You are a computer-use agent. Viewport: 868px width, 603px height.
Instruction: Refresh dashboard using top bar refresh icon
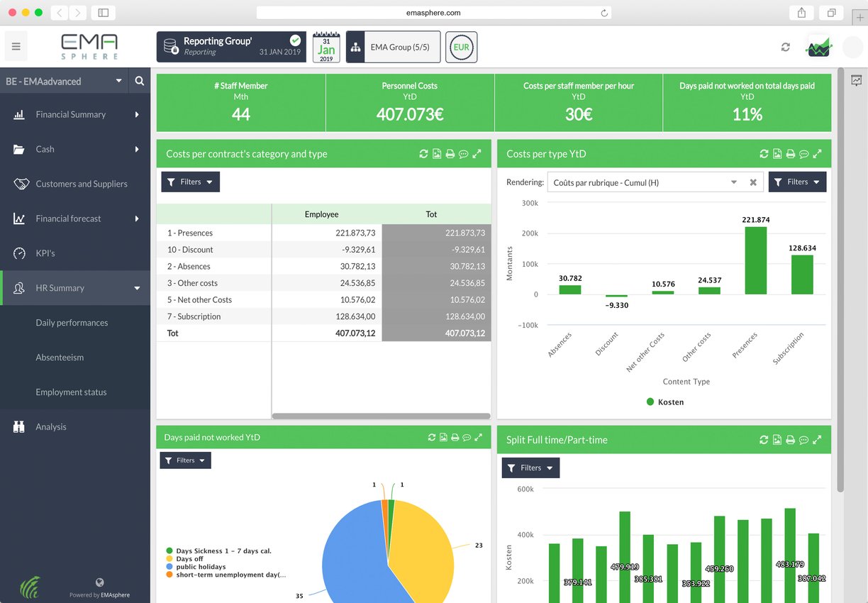point(785,46)
